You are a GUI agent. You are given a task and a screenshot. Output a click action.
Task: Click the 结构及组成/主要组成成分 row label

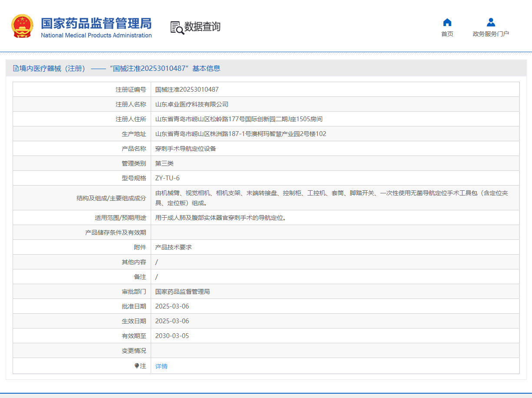pos(111,198)
